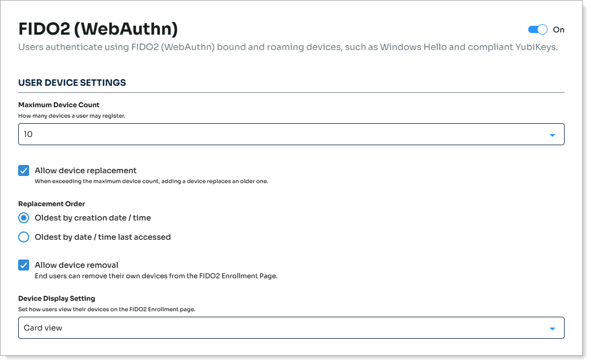
Task: Click the "On" label beside the toggle
Action: (559, 30)
